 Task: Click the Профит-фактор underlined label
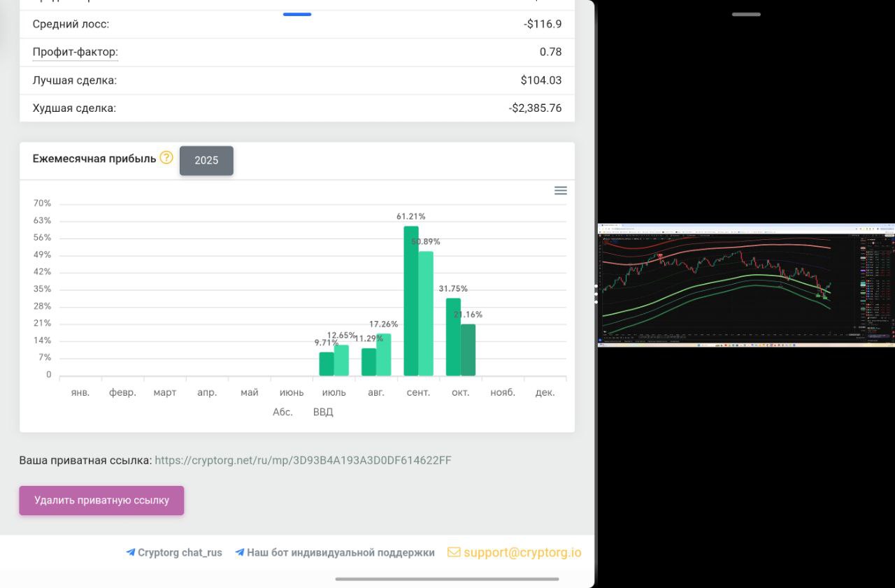click(76, 52)
